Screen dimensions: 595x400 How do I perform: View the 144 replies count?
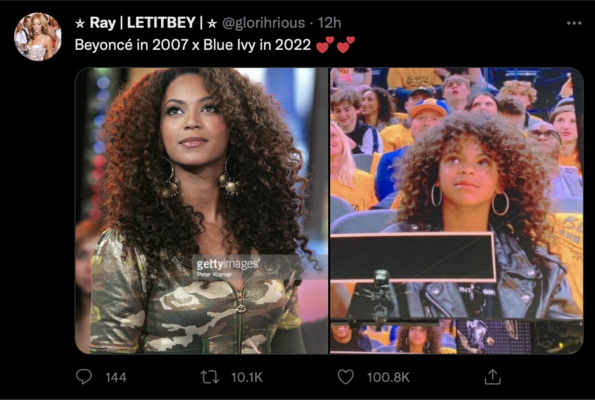pyautogui.click(x=116, y=377)
